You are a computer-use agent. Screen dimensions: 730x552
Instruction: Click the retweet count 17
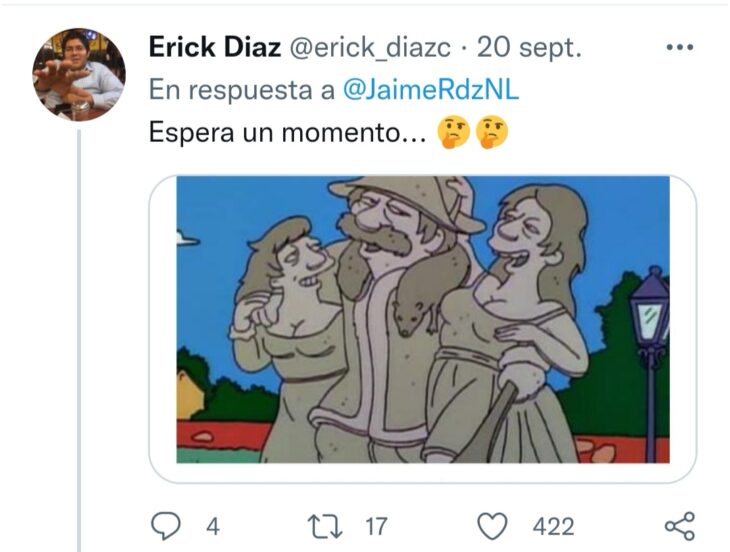376,527
